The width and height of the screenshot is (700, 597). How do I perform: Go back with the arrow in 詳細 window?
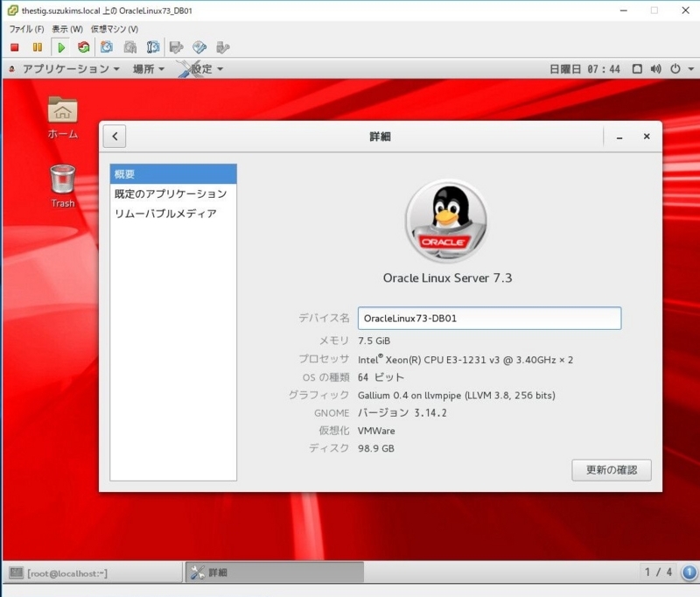(115, 137)
